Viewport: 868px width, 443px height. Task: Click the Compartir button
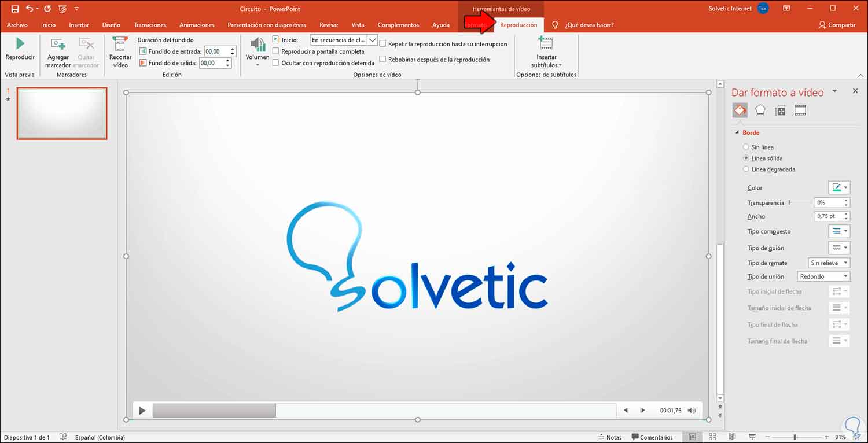tap(837, 25)
